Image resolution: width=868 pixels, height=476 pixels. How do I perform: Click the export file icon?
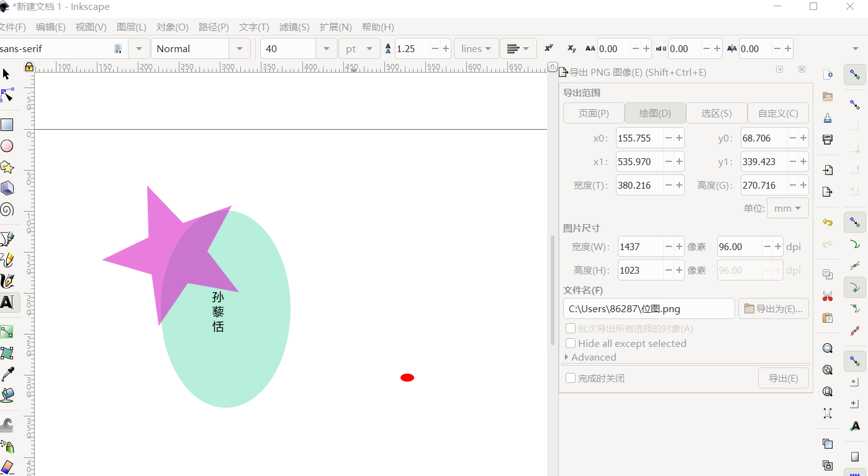pos(827,191)
